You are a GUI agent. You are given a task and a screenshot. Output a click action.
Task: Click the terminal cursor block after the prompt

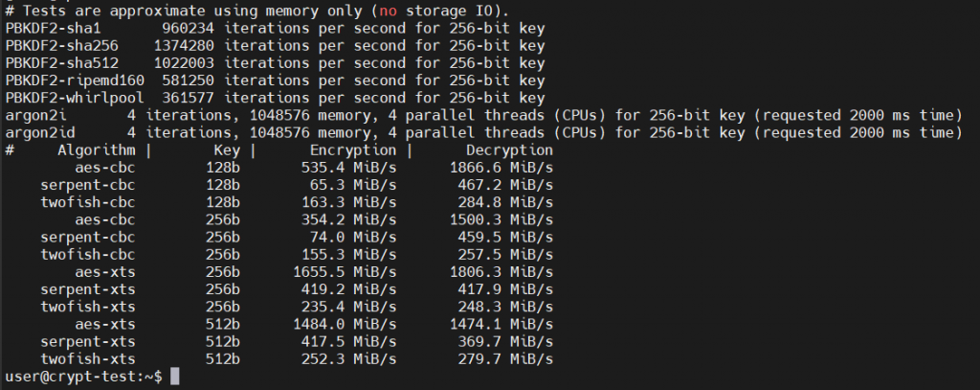pos(174,378)
